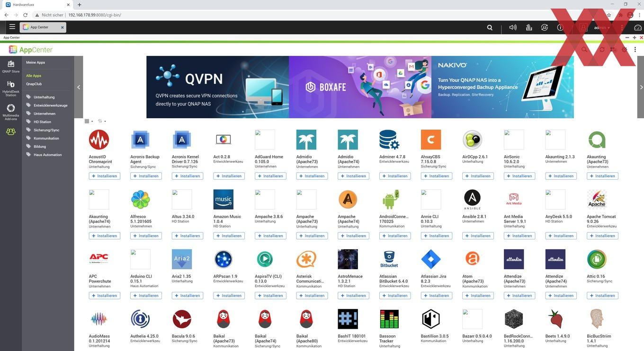The height and width of the screenshot is (351, 644).
Task: Install AnyDesk 5.5.0
Action: [x=561, y=236]
